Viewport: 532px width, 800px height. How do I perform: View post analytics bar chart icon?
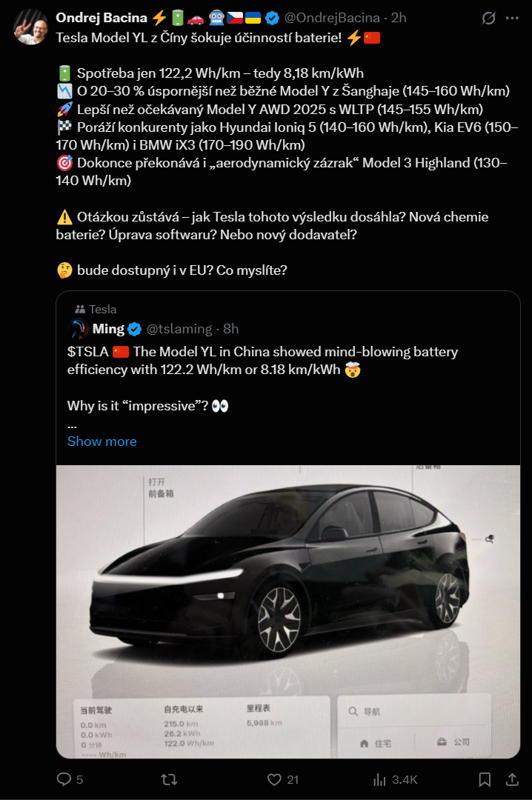click(379, 779)
